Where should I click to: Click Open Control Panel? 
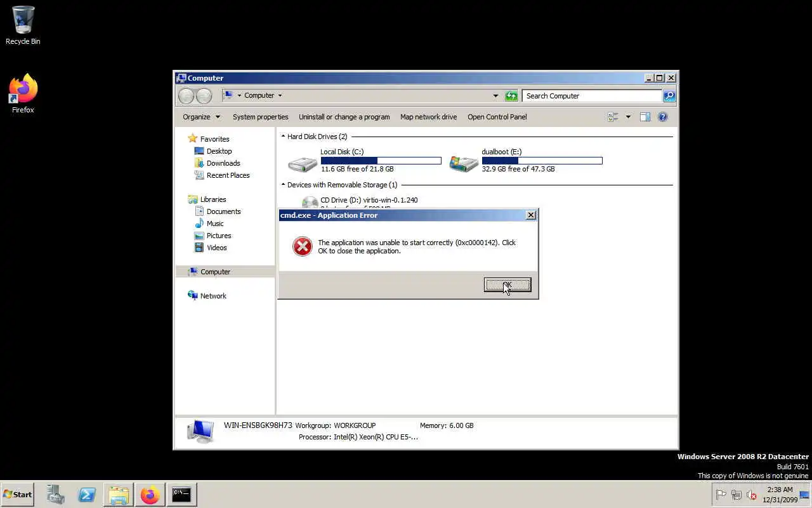pyautogui.click(x=497, y=117)
